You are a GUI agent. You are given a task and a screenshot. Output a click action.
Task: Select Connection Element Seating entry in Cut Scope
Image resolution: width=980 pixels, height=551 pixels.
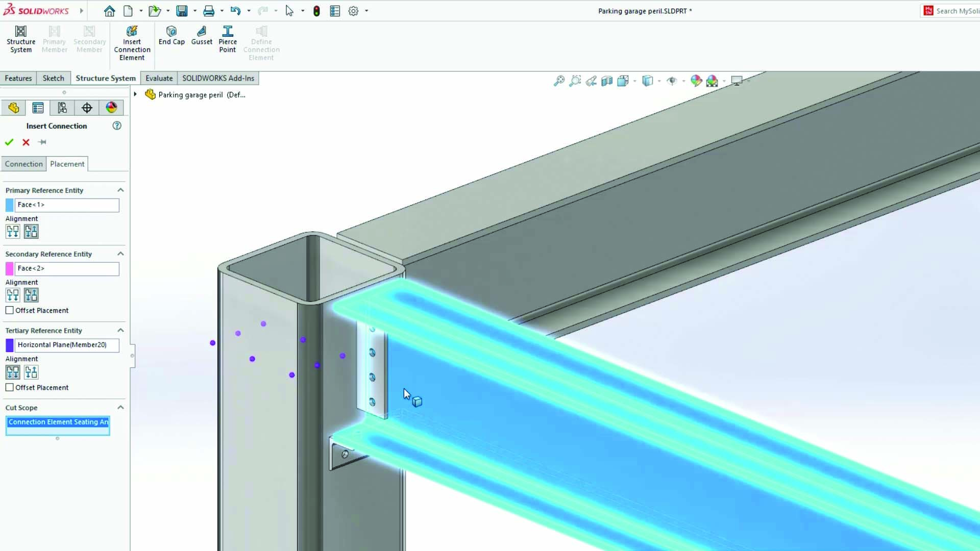(58, 422)
